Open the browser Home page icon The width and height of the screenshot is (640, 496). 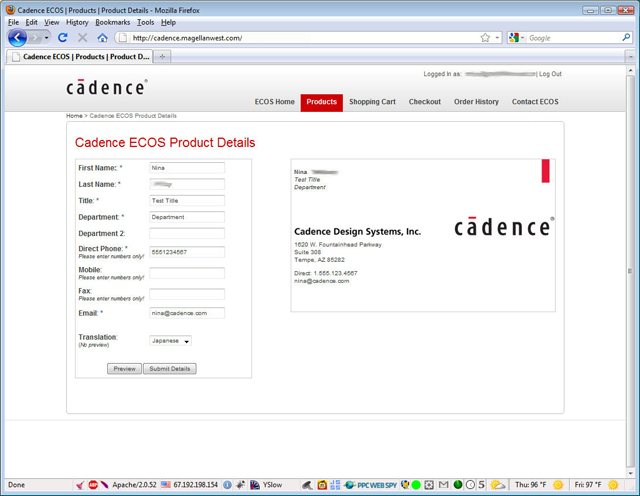pyautogui.click(x=102, y=38)
